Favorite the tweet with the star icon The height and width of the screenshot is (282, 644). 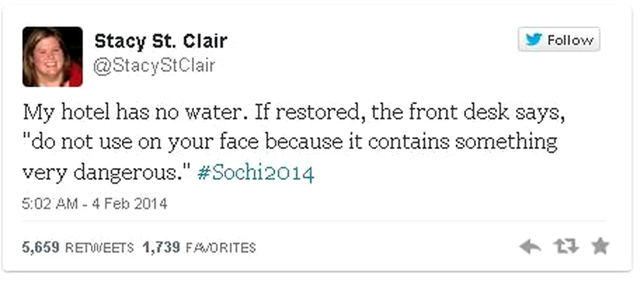600,246
